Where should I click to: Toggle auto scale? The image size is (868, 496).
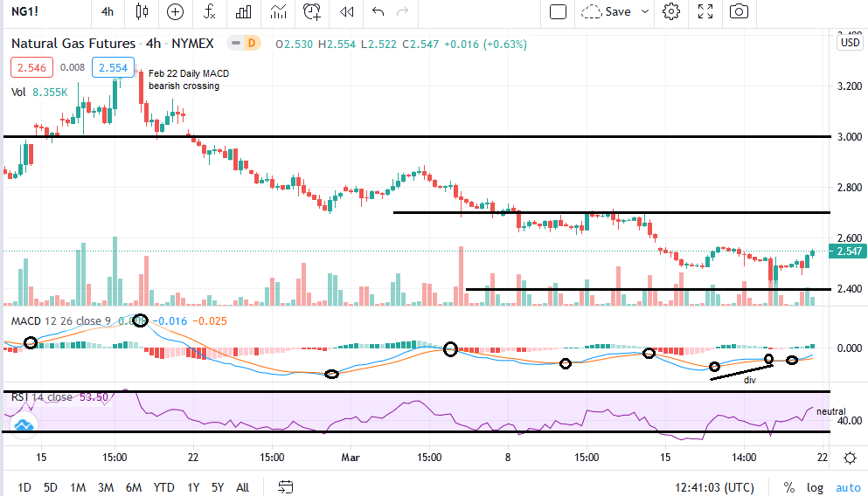(848, 487)
